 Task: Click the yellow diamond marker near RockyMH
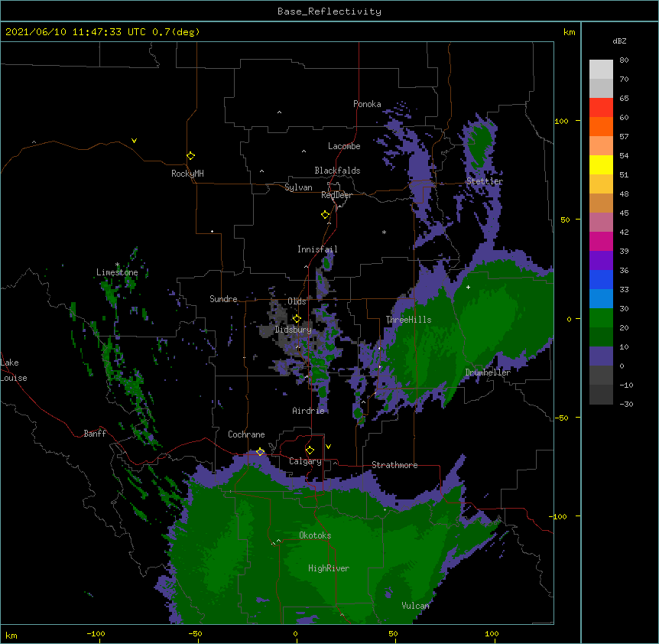[x=190, y=156]
